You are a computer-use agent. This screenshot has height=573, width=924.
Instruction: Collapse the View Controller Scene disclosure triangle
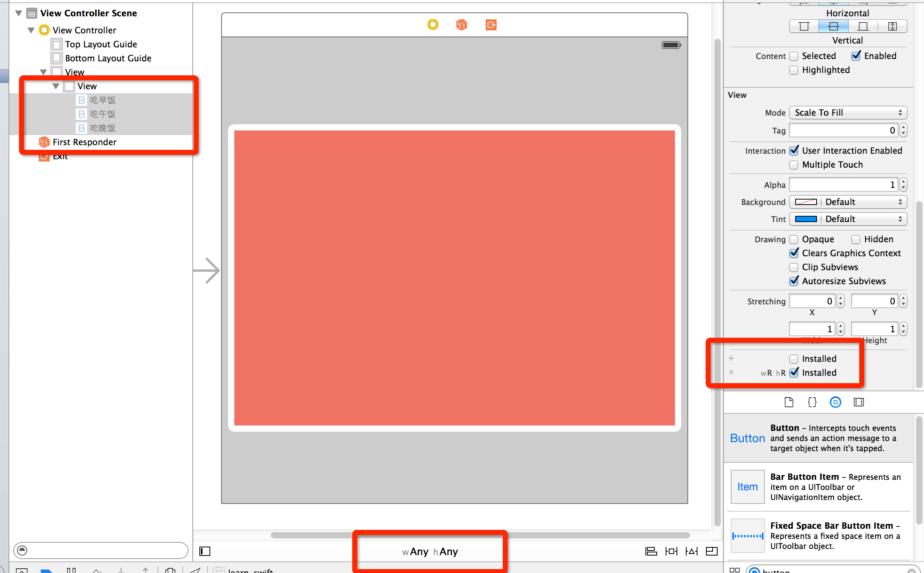pyautogui.click(x=18, y=13)
